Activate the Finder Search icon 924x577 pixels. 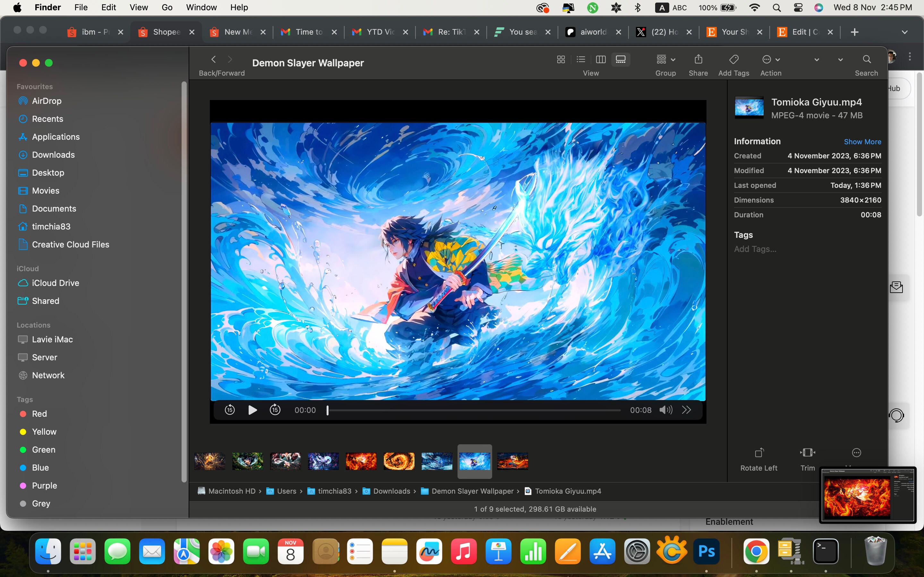coord(866,59)
